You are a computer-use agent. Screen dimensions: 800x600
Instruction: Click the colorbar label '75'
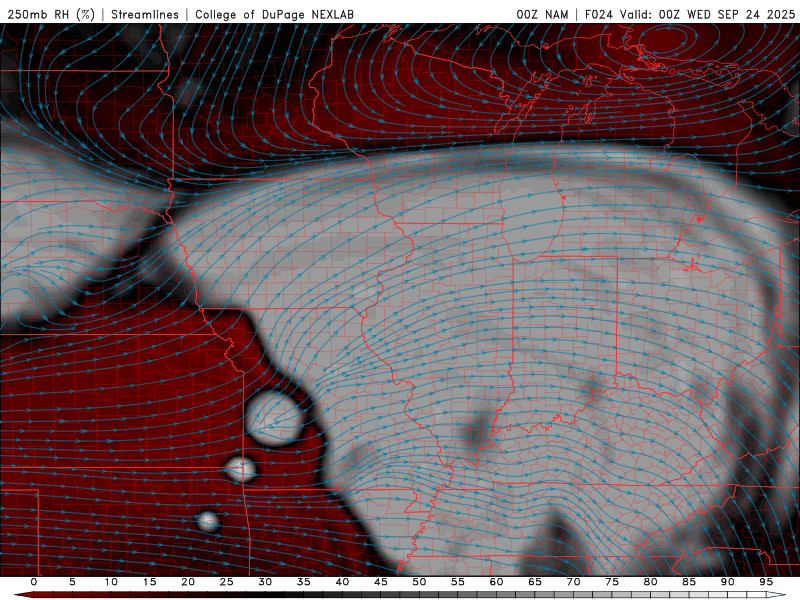pyautogui.click(x=612, y=582)
